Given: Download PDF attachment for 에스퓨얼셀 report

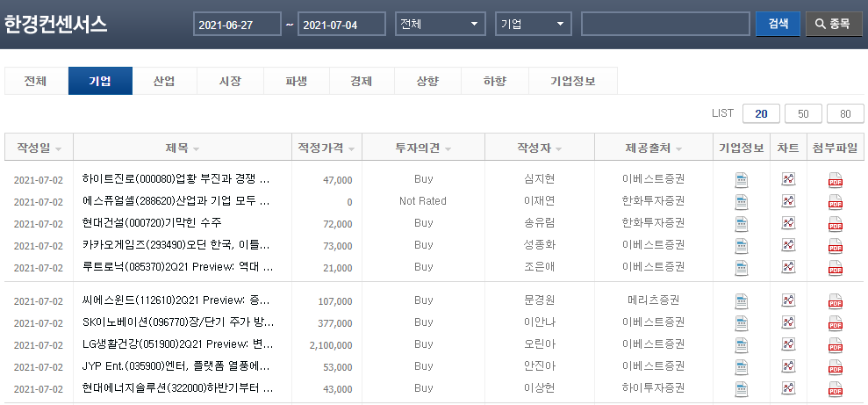Looking at the screenshot, I should pyautogui.click(x=836, y=202).
